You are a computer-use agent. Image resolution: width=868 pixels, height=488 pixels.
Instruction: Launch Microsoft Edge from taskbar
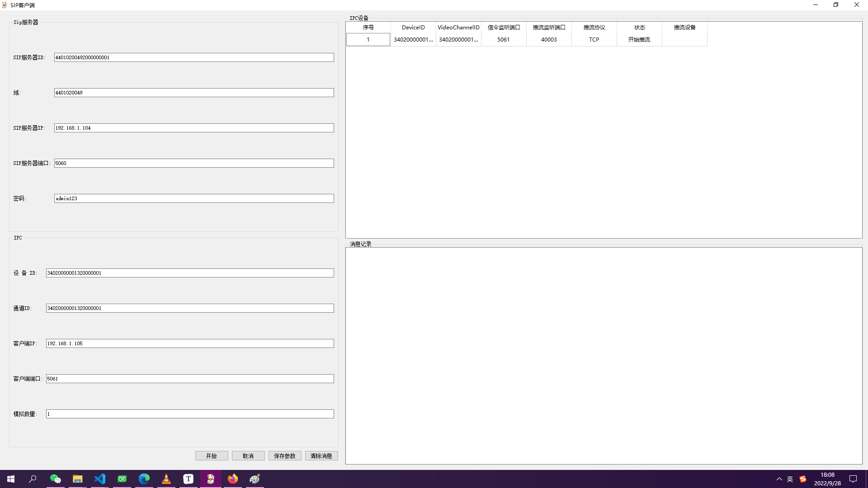click(144, 479)
